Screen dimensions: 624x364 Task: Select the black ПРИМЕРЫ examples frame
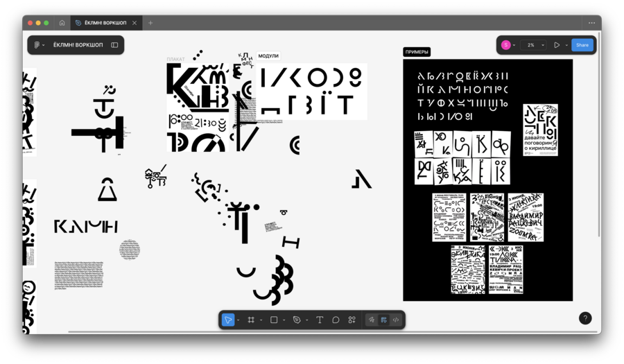(x=487, y=180)
